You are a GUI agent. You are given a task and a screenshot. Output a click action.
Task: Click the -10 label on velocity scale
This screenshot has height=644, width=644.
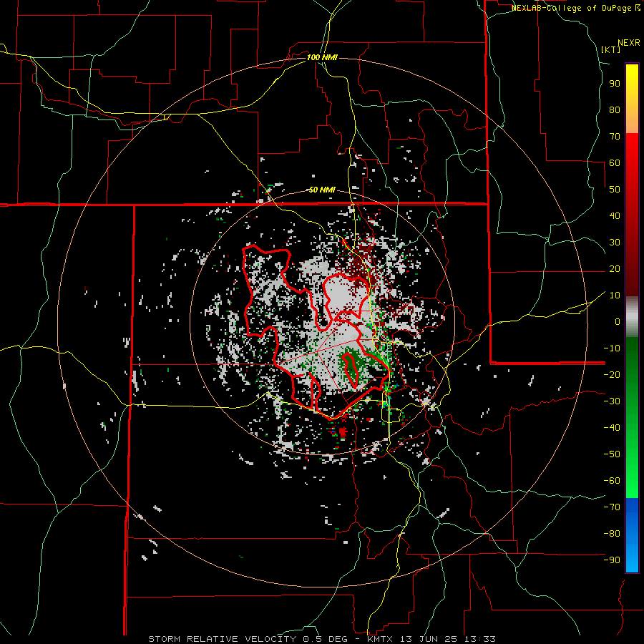(612, 348)
